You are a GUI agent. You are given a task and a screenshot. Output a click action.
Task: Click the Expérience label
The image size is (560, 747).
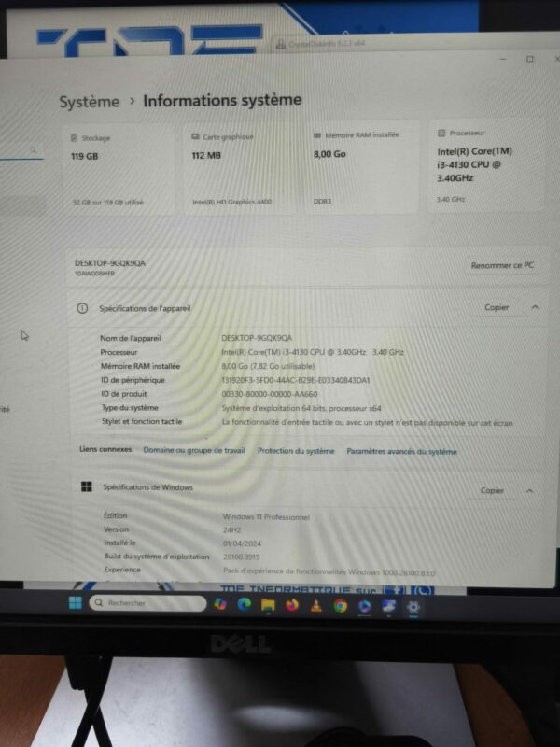(122, 570)
